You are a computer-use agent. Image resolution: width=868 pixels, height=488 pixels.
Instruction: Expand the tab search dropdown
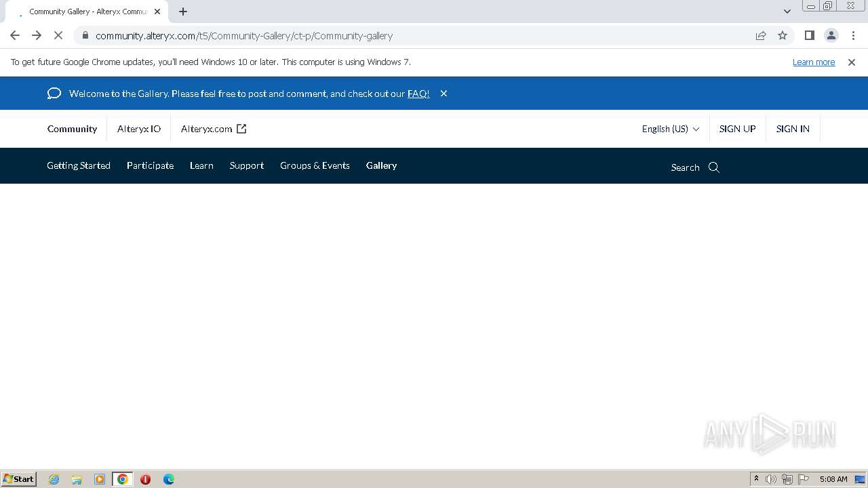[x=787, y=12]
